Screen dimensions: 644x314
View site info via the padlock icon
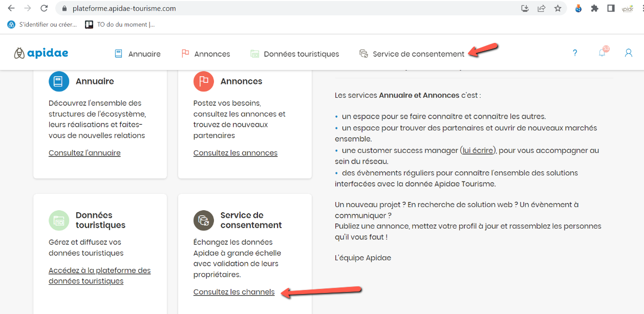click(x=64, y=9)
